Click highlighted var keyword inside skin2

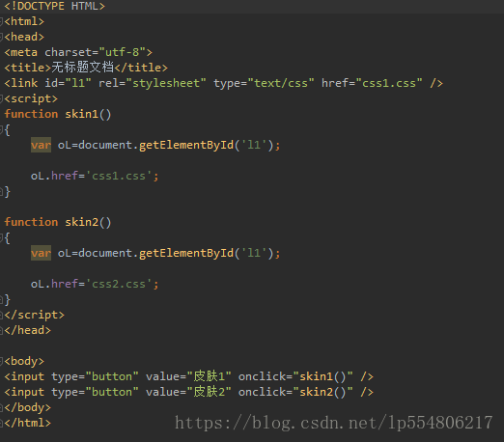(x=41, y=253)
